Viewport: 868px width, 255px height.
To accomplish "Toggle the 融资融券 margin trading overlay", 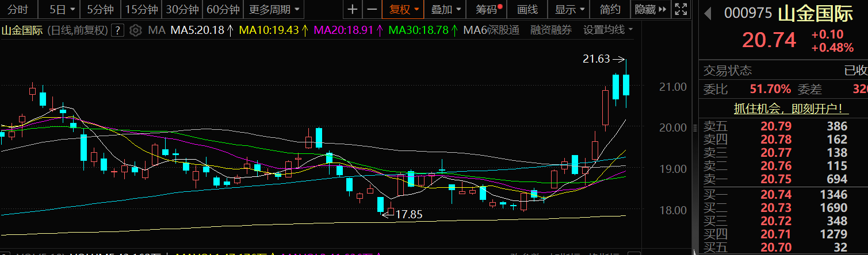I will coord(551,30).
